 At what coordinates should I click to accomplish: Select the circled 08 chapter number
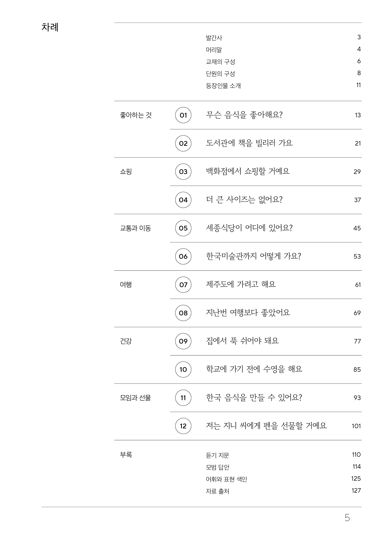pos(183,313)
